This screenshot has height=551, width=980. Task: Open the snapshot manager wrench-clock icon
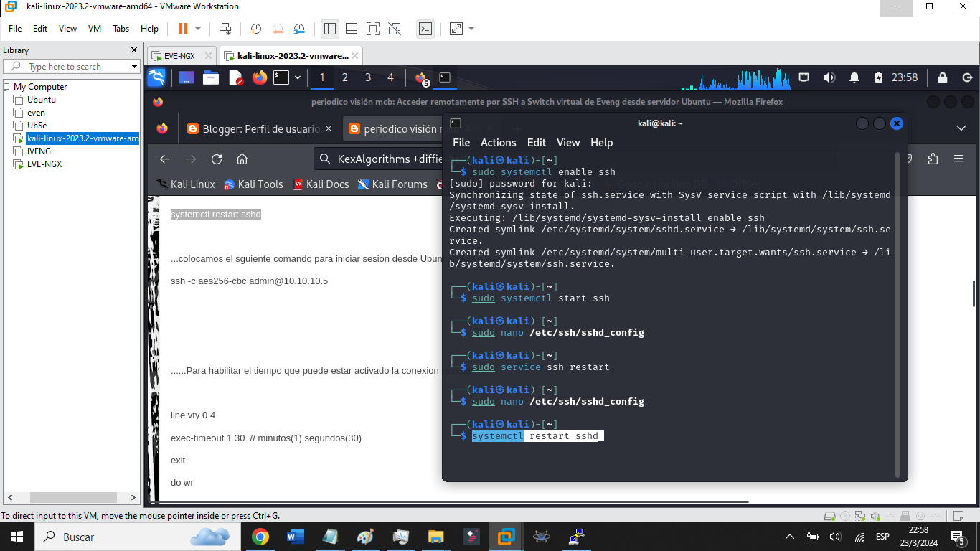(x=299, y=29)
